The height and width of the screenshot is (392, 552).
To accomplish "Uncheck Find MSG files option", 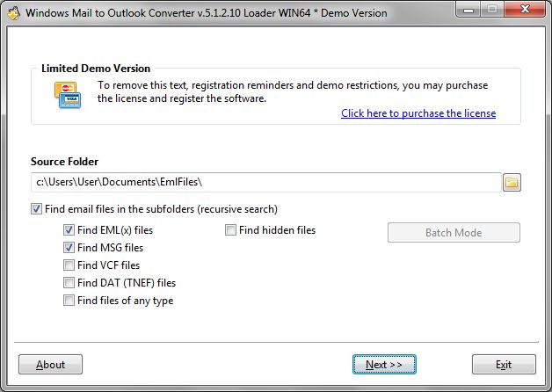I will [x=69, y=248].
